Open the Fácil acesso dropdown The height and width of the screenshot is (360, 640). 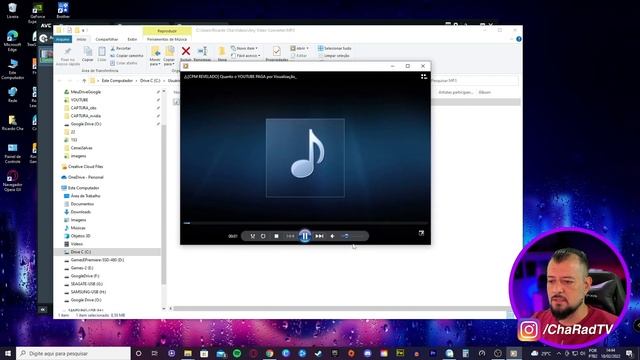246,56
